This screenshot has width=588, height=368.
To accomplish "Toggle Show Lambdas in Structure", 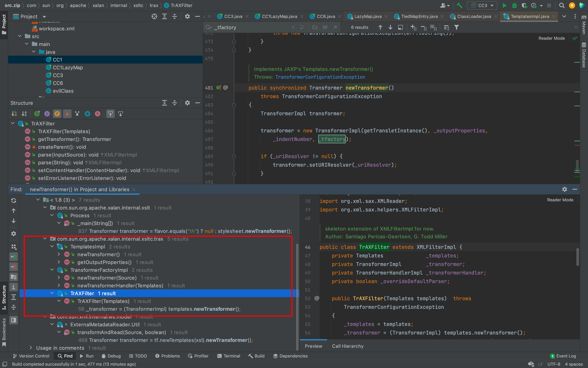I will pyautogui.click(x=98, y=114).
